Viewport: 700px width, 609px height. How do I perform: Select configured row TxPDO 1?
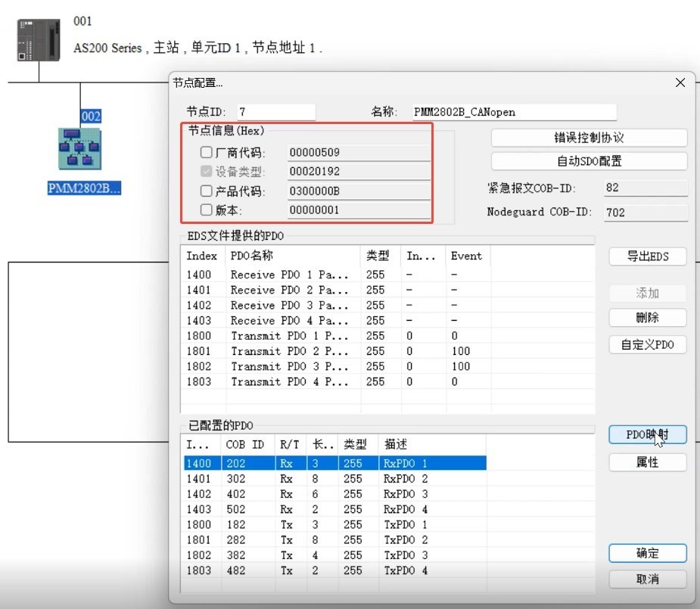pos(334,524)
